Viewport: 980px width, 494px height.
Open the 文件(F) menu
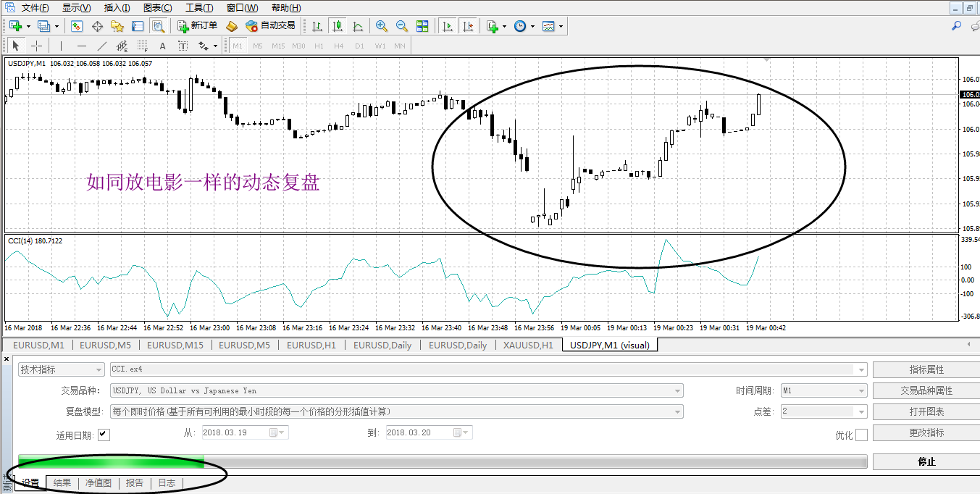35,8
